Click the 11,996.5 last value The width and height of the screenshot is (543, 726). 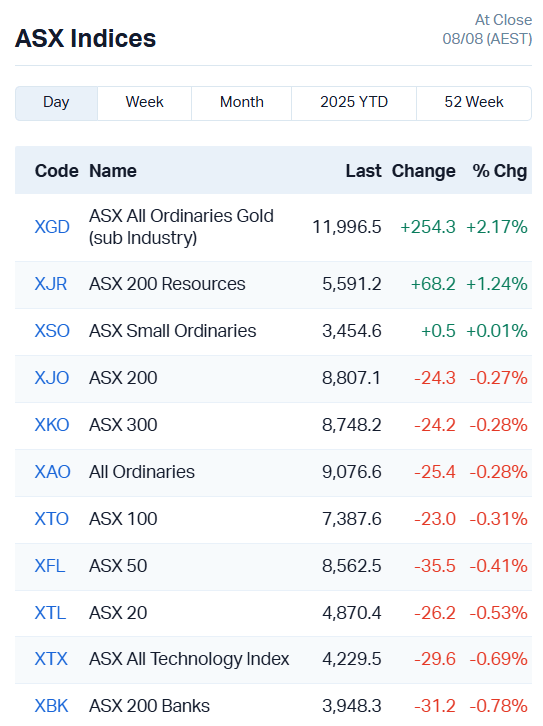pos(347,227)
